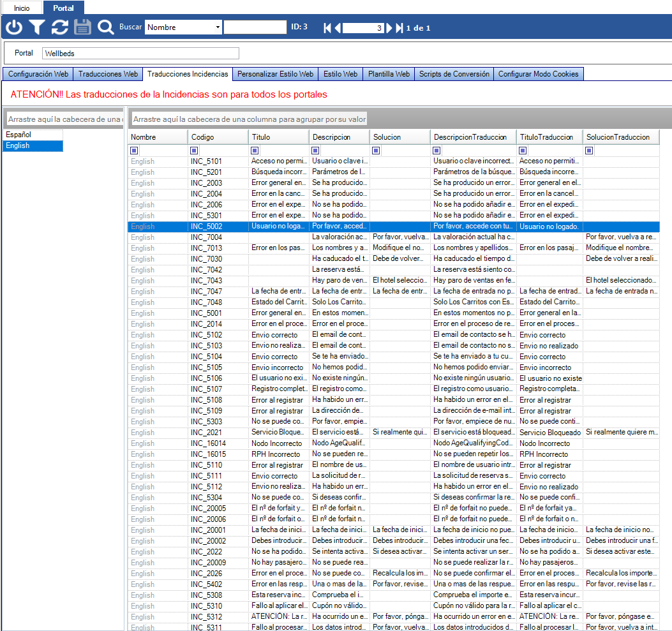Select the row with code INC_5102
Screen dimensions: 672x631
pyautogui.click(x=394, y=335)
